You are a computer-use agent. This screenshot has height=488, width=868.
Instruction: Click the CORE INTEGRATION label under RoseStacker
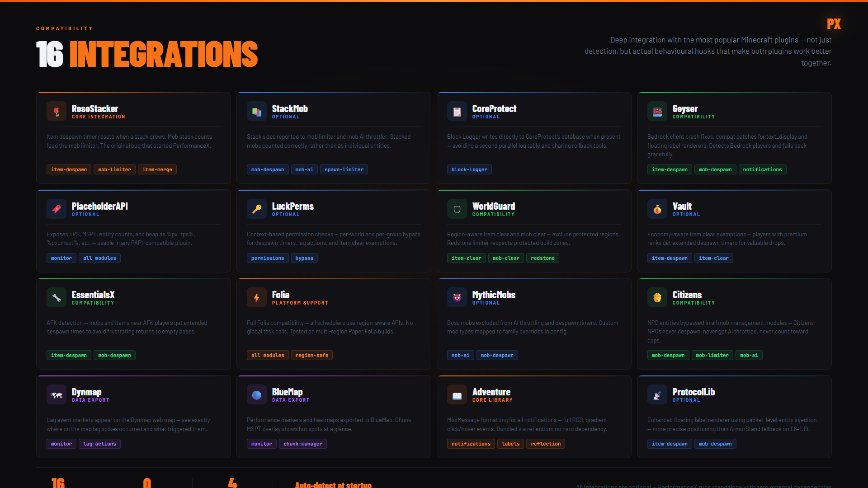tap(99, 117)
